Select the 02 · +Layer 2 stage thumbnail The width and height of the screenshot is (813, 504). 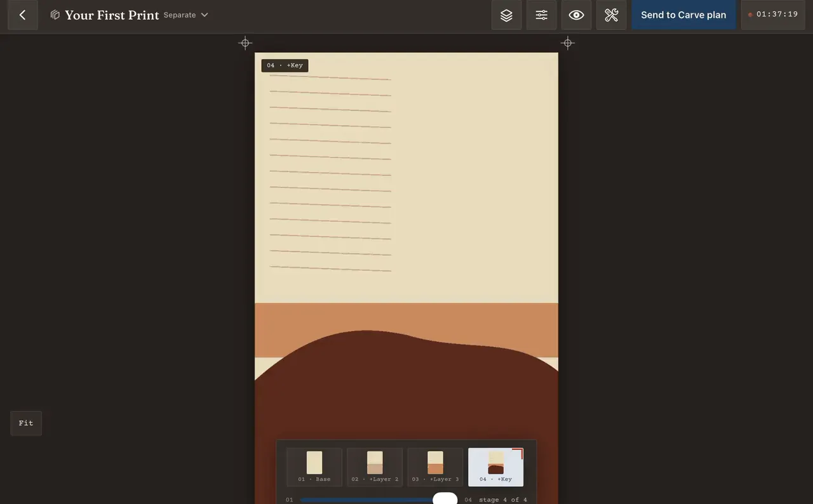coord(375,467)
